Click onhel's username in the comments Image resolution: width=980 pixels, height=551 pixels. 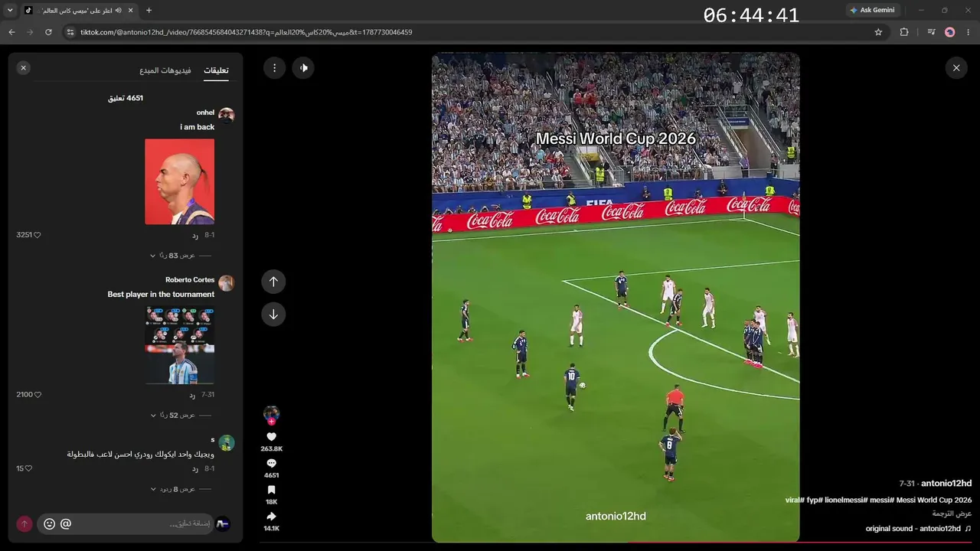click(205, 112)
